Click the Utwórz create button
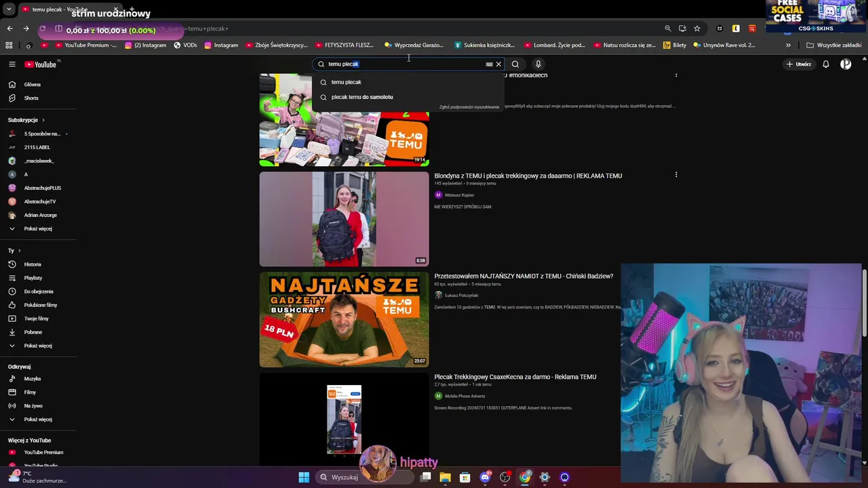The height and width of the screenshot is (488, 868). [799, 64]
